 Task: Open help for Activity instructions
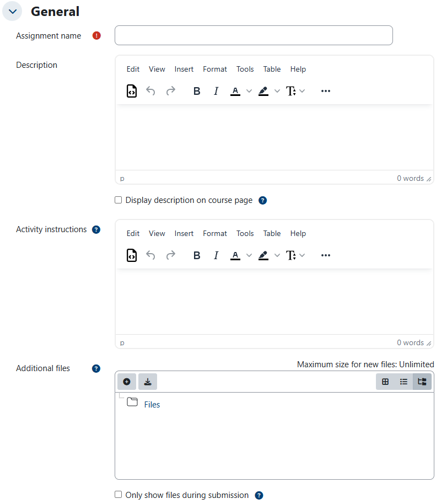tap(96, 229)
